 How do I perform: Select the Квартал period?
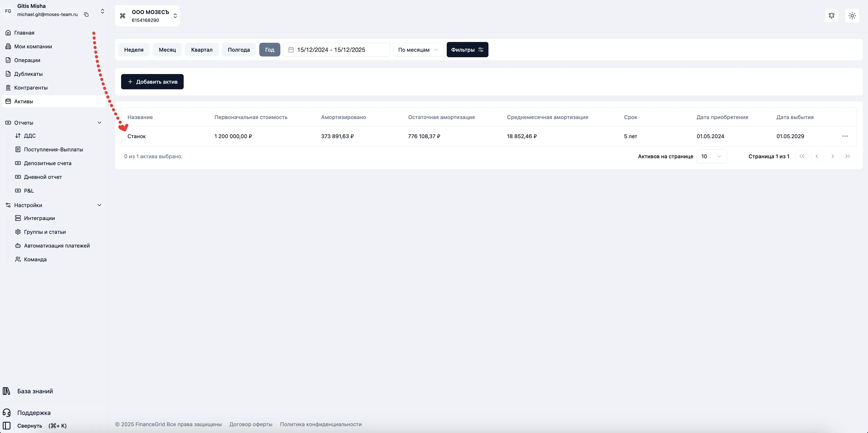click(x=201, y=50)
